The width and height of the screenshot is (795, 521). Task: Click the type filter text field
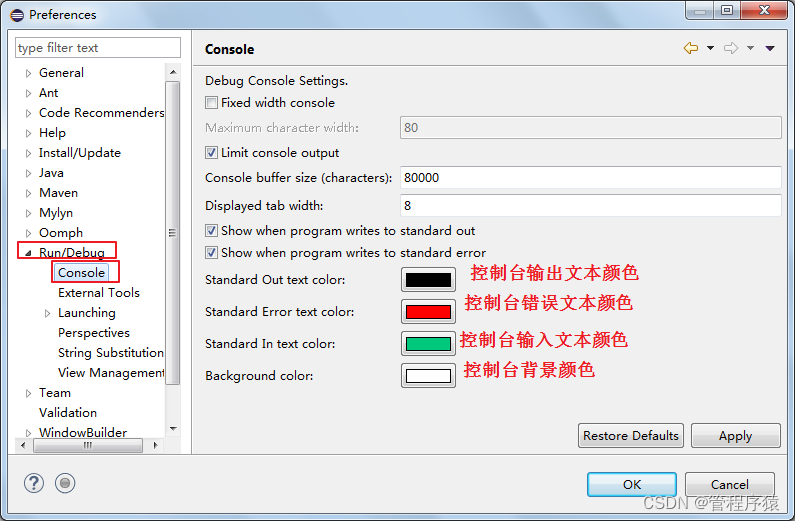[x=98, y=48]
